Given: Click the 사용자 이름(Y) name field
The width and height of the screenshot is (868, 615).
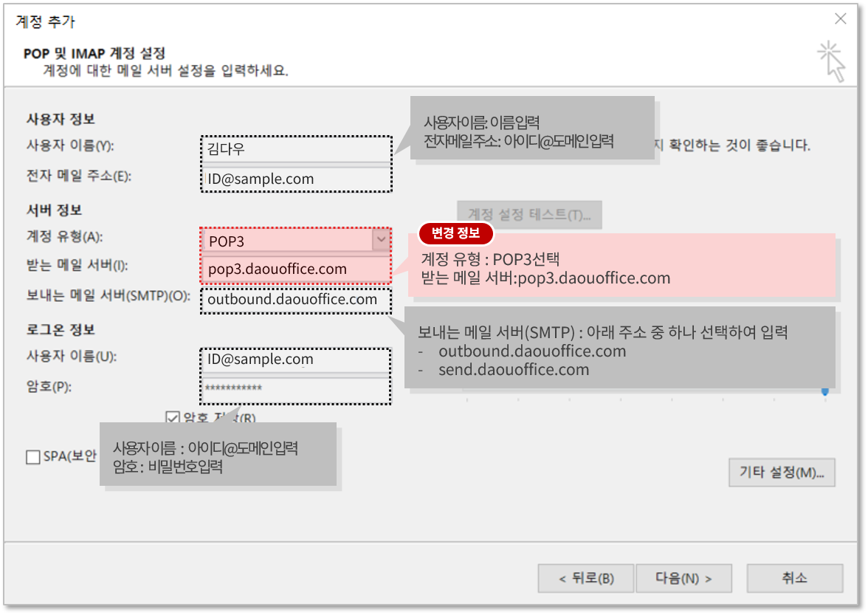Looking at the screenshot, I should pos(295,148).
